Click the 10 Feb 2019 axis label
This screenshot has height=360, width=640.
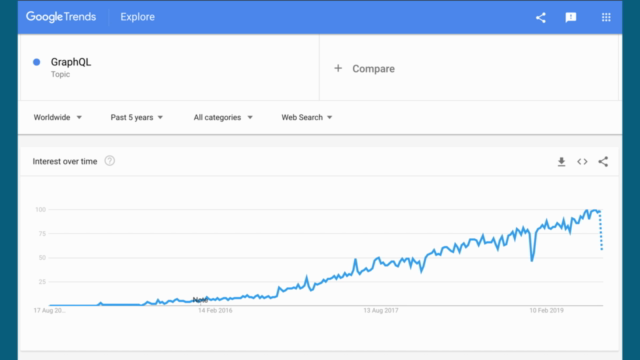point(547,311)
